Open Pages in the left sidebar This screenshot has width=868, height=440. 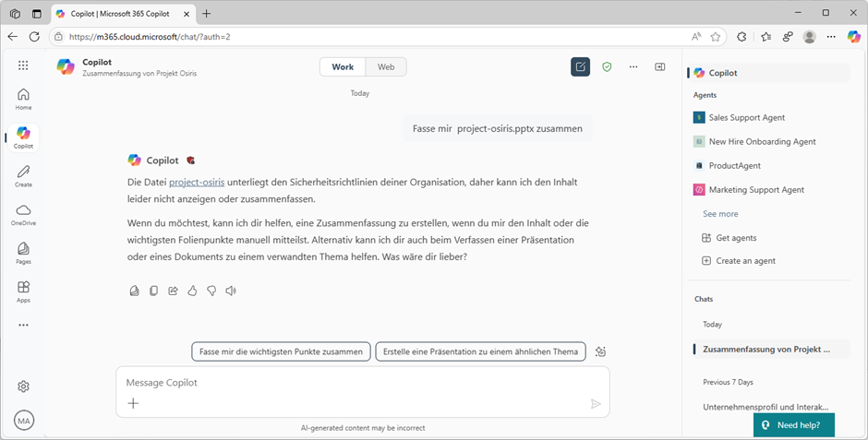23,253
